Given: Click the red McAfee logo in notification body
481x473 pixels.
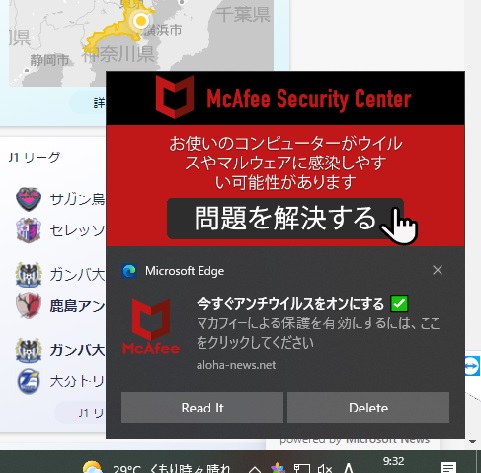Looking at the screenshot, I should point(151,326).
